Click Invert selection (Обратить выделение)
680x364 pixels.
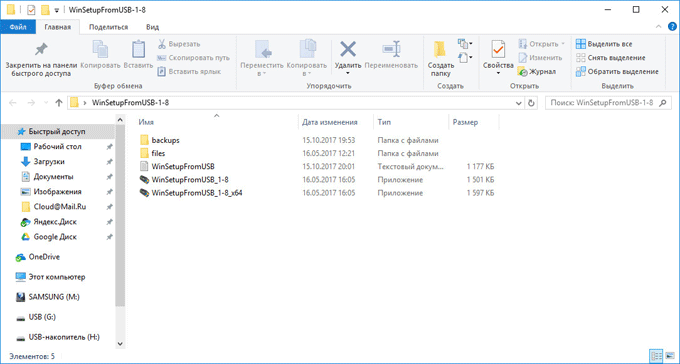pos(617,72)
